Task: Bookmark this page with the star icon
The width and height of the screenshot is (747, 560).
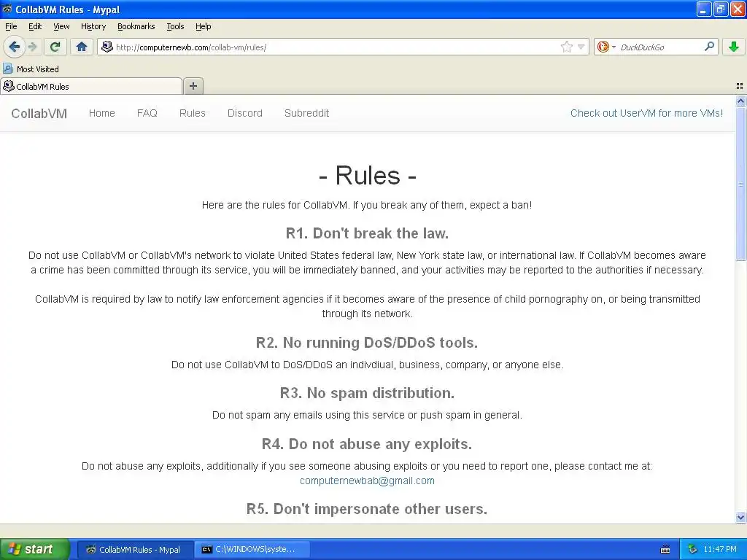Action: click(566, 47)
